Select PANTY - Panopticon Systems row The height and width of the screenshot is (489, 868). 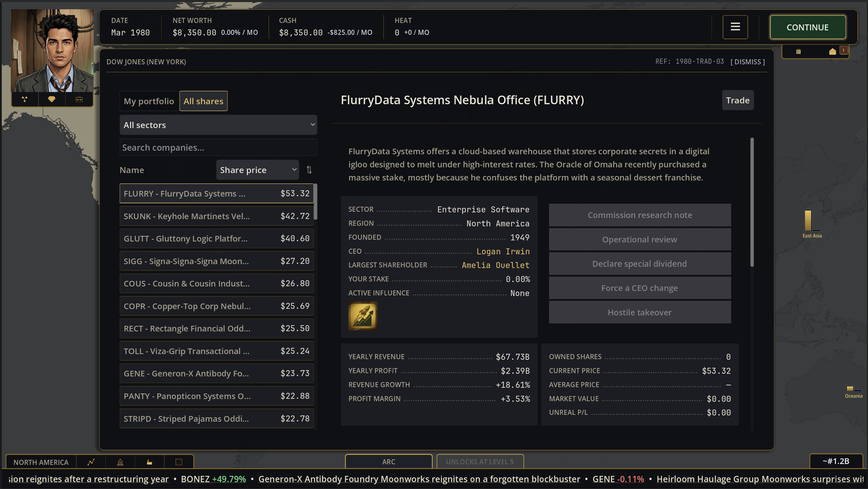click(217, 396)
